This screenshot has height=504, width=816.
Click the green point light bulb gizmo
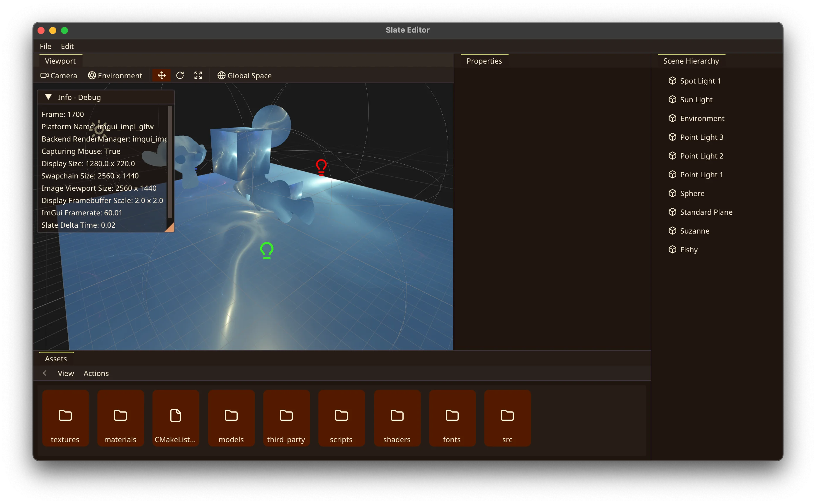point(267,251)
